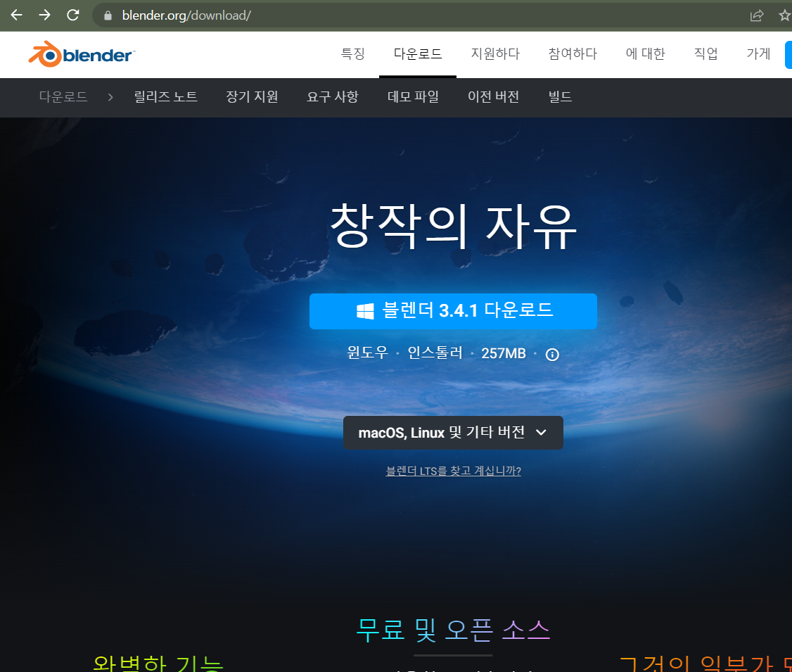Click the 블렌더 3.4.1 다운로드 button
The height and width of the screenshot is (672, 792).
(x=453, y=311)
